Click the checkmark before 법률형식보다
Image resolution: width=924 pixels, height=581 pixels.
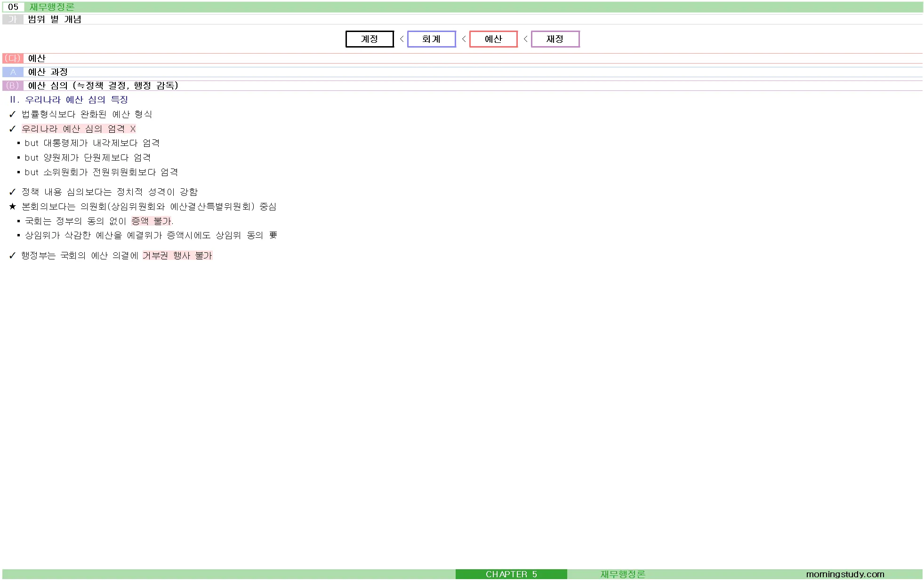13,114
